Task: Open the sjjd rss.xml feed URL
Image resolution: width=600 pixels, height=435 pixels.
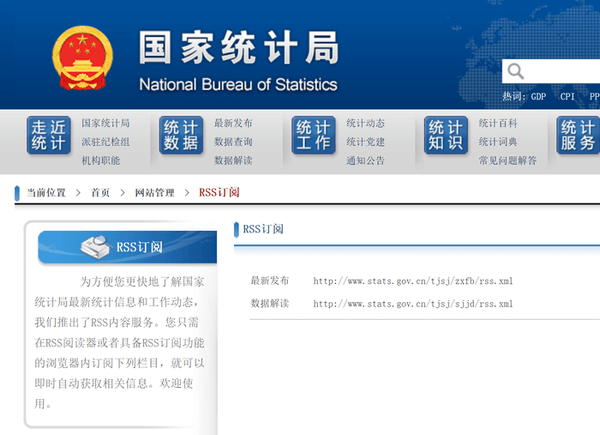Action: click(x=413, y=304)
